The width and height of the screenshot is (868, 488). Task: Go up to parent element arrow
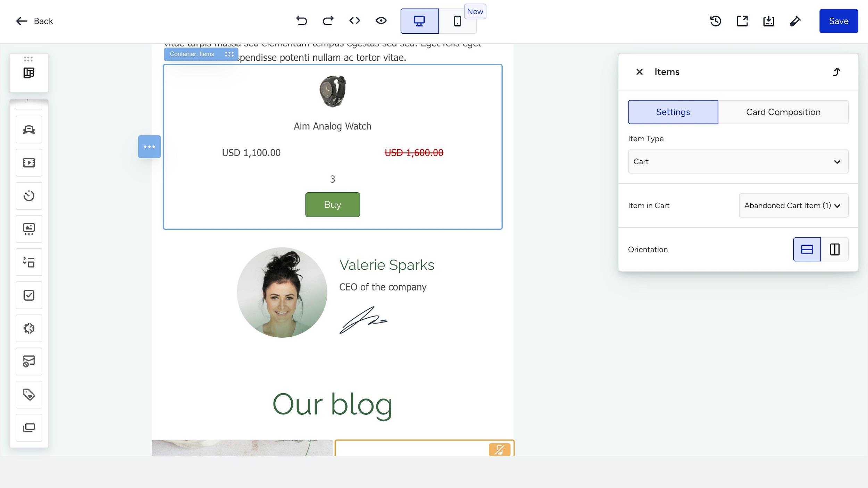836,72
